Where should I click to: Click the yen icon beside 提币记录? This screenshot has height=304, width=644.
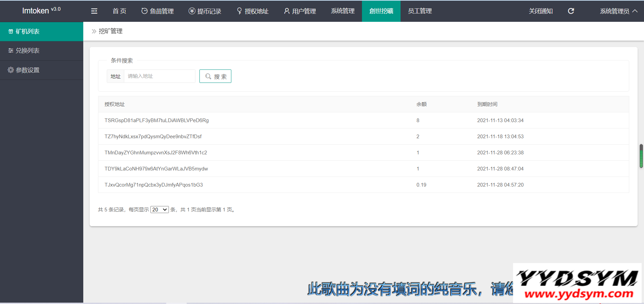(x=192, y=11)
